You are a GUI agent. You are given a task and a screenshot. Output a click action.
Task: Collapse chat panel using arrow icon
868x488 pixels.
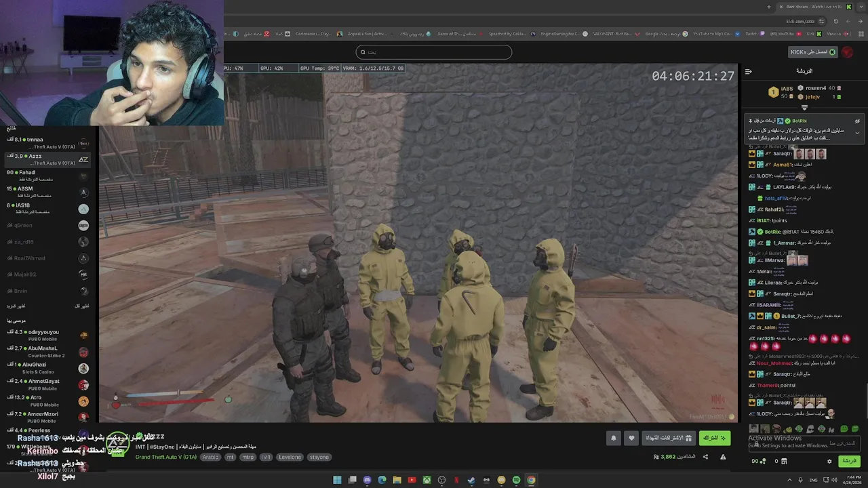[749, 71]
